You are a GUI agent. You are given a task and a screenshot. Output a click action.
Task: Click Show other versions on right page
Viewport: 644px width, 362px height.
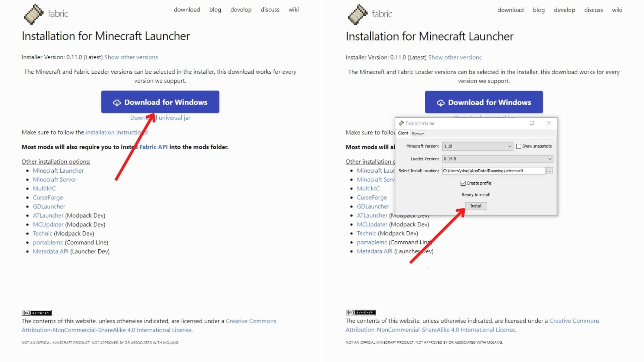(455, 57)
